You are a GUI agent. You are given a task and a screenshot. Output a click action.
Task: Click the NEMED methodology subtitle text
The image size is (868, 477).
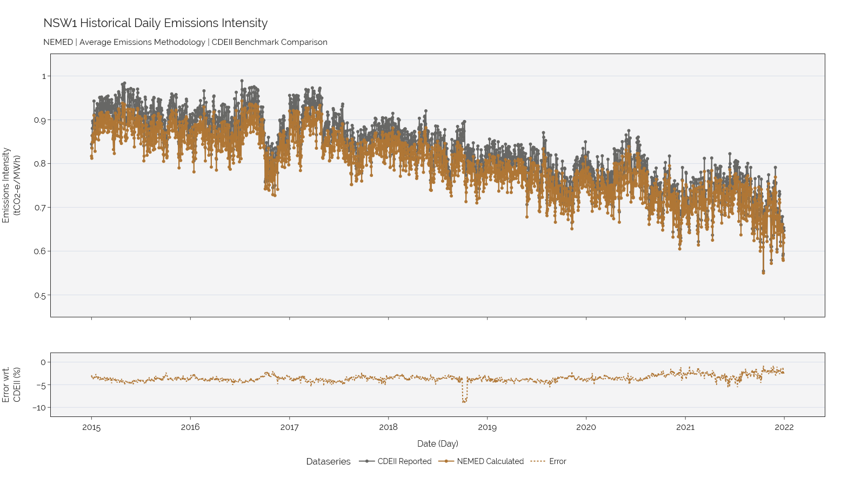185,42
